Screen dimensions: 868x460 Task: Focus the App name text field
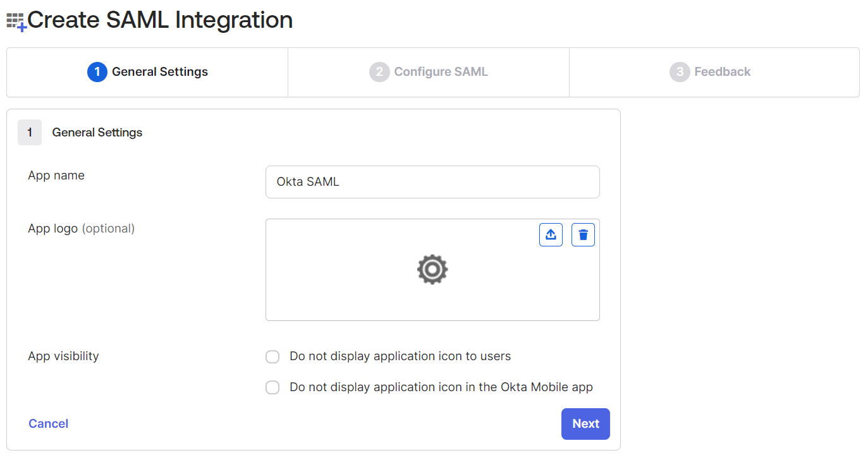432,182
